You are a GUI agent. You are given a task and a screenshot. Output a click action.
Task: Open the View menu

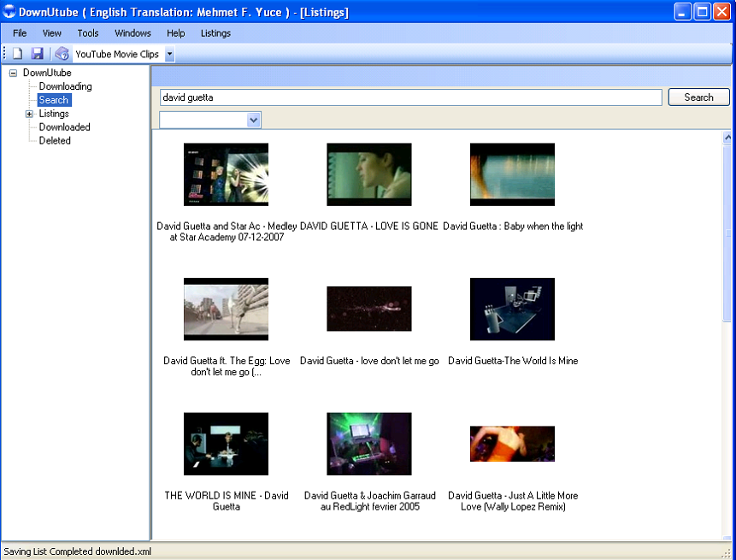point(51,33)
